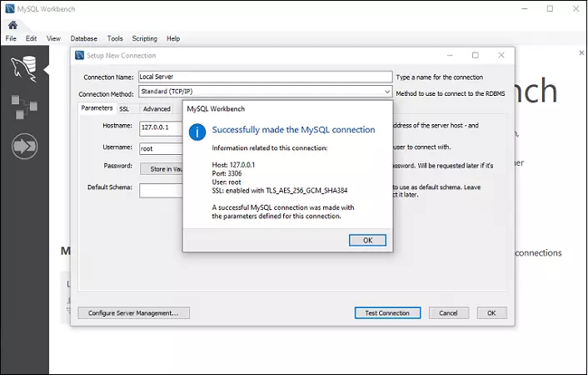Open the View menu
588x375 pixels.
(53, 38)
